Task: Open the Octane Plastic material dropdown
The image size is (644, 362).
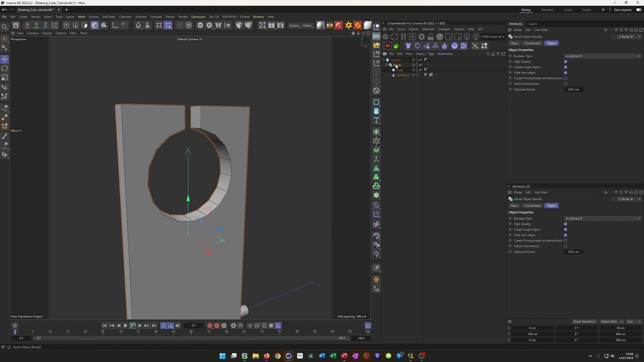Action: pos(307,26)
